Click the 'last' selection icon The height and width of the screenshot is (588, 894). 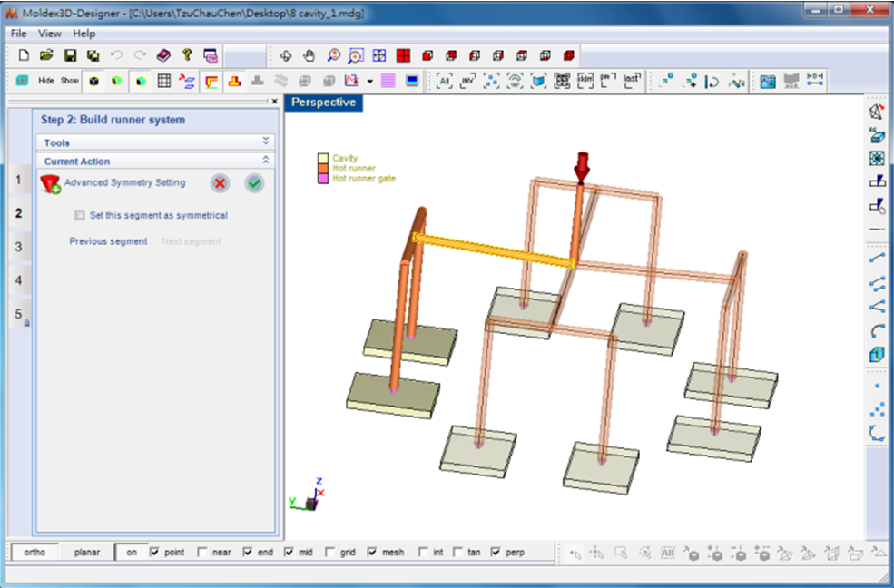632,81
